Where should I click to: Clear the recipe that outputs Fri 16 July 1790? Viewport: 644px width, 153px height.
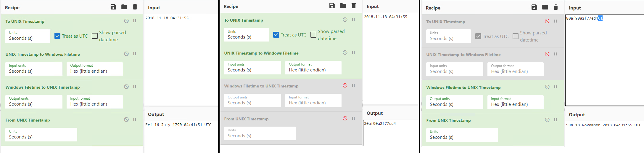coord(135,7)
